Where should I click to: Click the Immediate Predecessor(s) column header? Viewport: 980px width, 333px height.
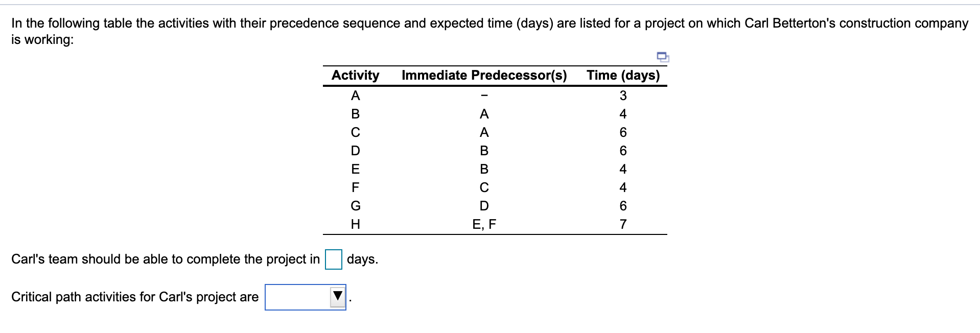point(484,75)
